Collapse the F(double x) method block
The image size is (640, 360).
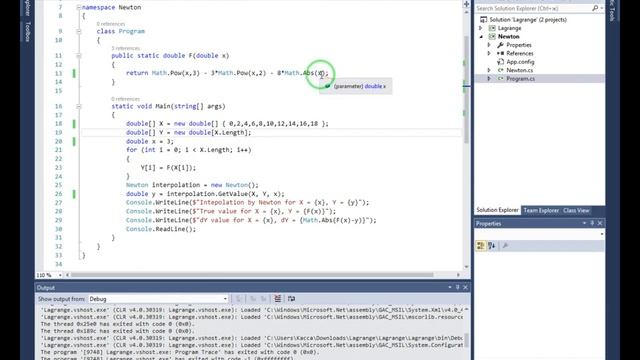(78, 56)
